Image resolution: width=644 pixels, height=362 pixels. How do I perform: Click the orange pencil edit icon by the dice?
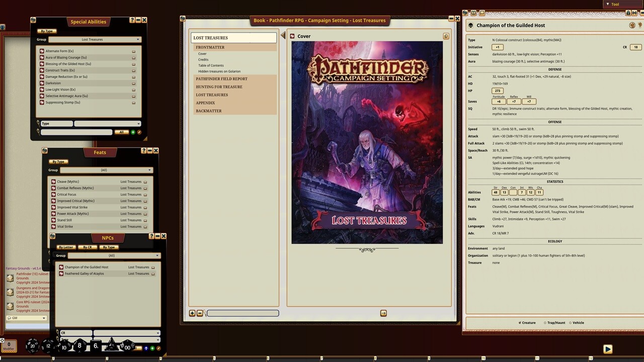pyautogui.click(x=158, y=348)
